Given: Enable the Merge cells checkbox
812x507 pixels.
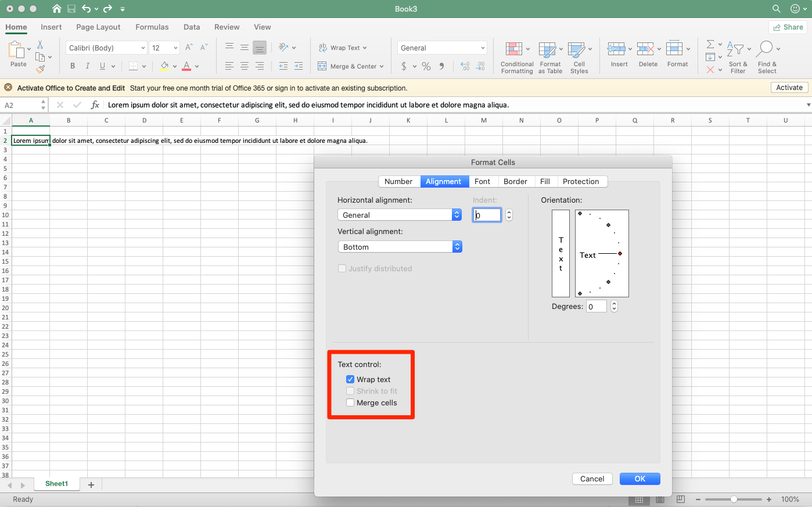Looking at the screenshot, I should click(x=350, y=402).
